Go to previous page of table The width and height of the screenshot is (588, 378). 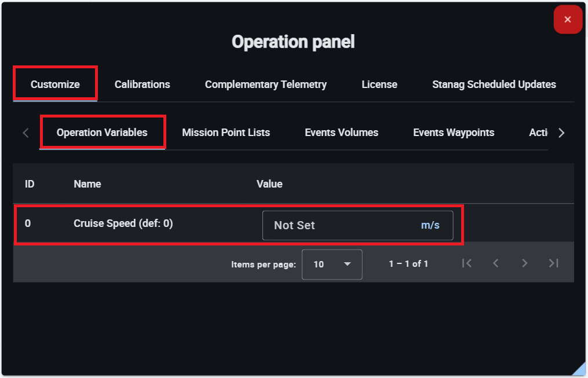tap(496, 263)
